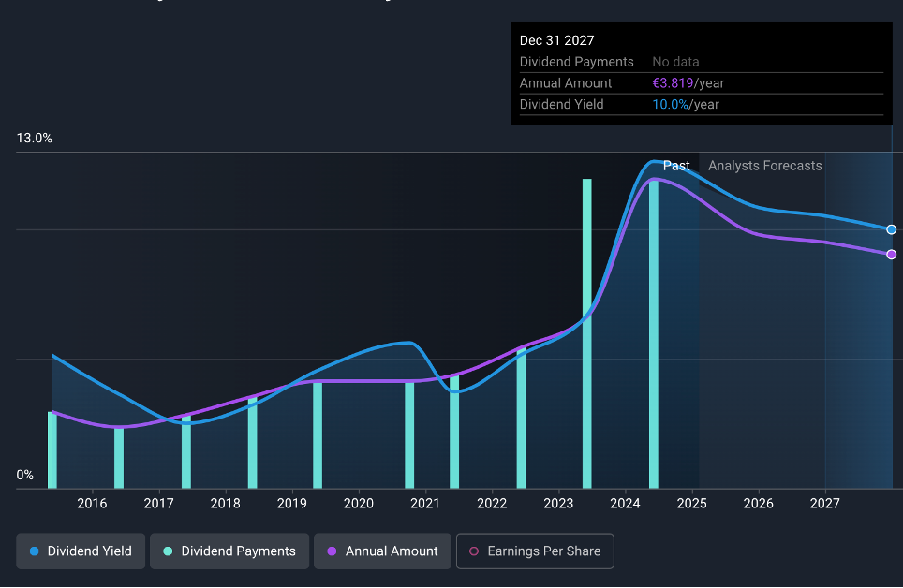The image size is (903, 588).
Task: Click the Dec 31 2027 tooltip date
Action: tap(556, 40)
